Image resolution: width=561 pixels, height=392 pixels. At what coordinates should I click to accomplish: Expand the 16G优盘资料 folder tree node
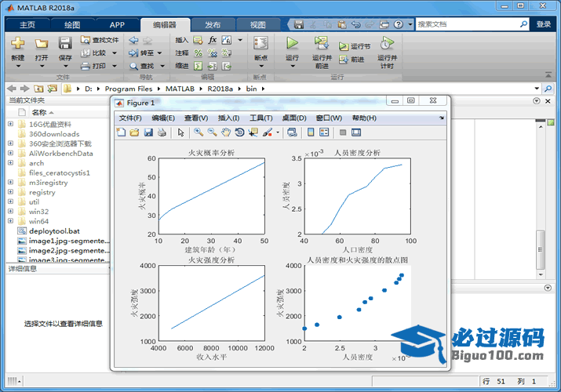coord(10,124)
